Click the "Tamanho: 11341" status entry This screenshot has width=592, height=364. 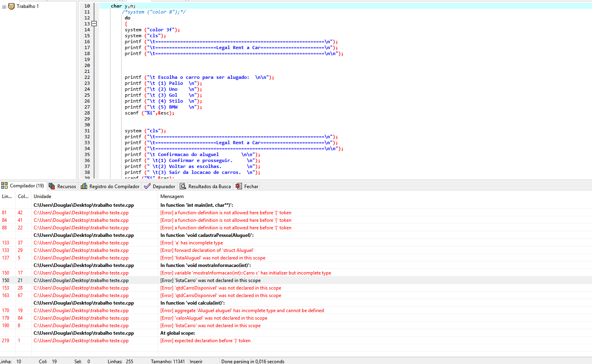(168, 362)
